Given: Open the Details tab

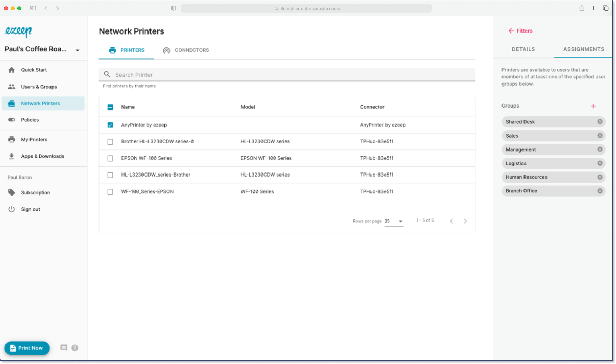Looking at the screenshot, I should click(523, 49).
